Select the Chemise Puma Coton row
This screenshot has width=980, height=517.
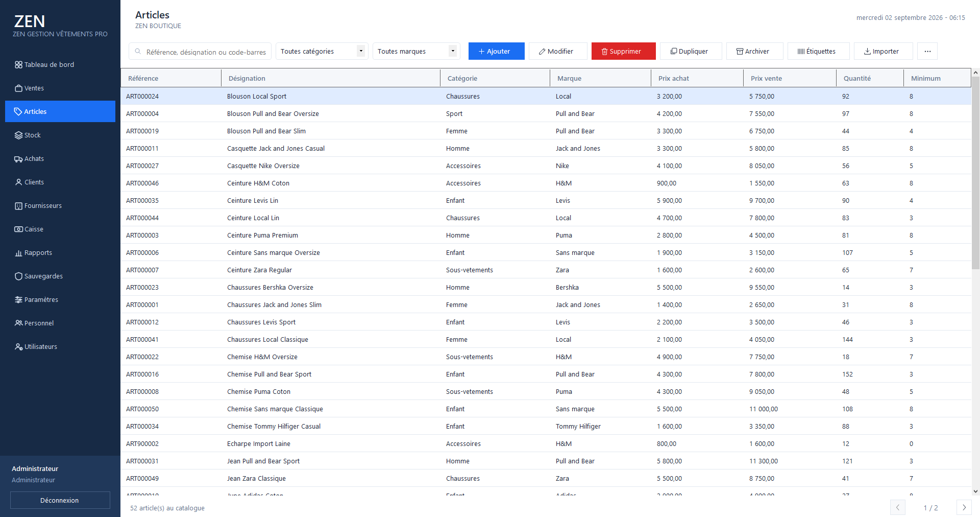point(546,391)
